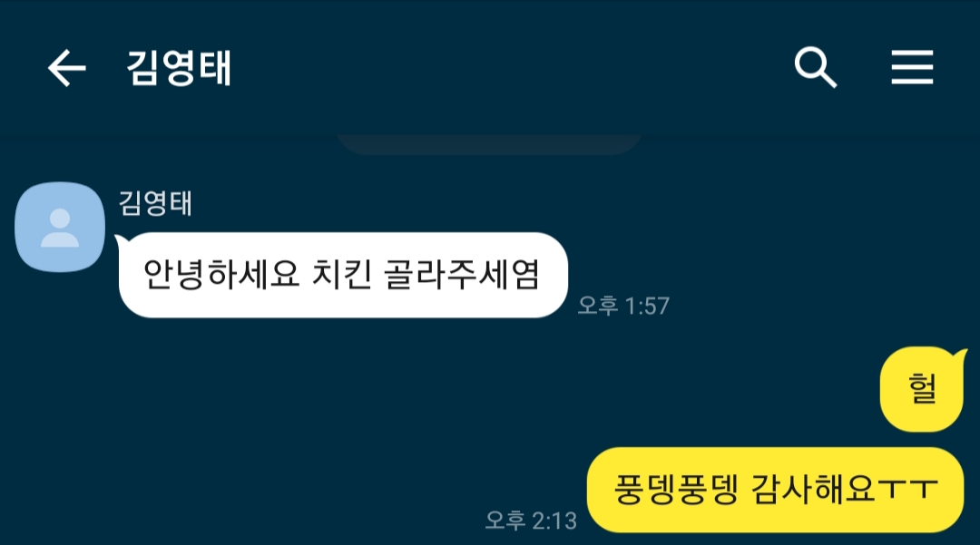Screen dimensions: 980x545
Task: Open 김영태's profile picture avatar
Action: pyautogui.click(x=60, y=227)
